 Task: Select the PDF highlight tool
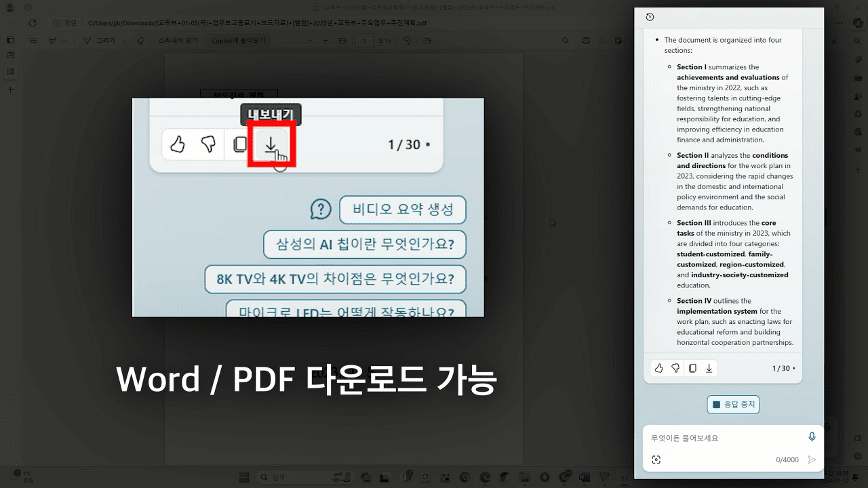tap(52, 41)
